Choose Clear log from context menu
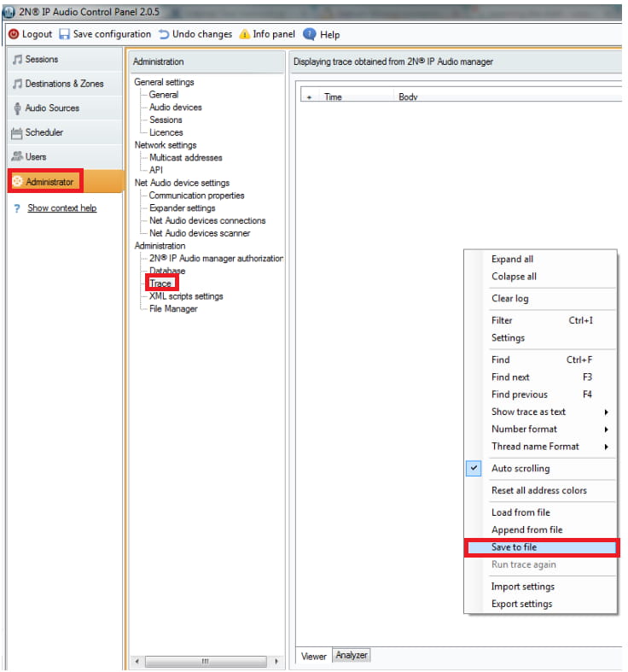 pyautogui.click(x=509, y=298)
